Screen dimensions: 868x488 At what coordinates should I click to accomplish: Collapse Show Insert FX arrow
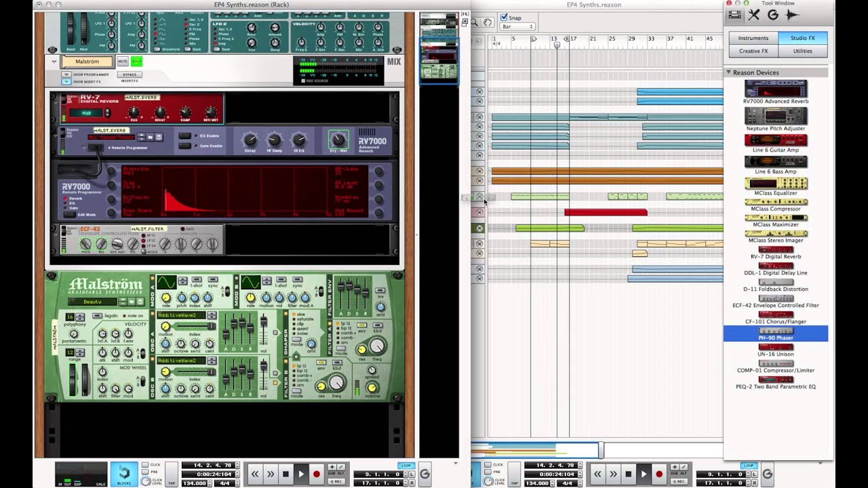(66, 81)
